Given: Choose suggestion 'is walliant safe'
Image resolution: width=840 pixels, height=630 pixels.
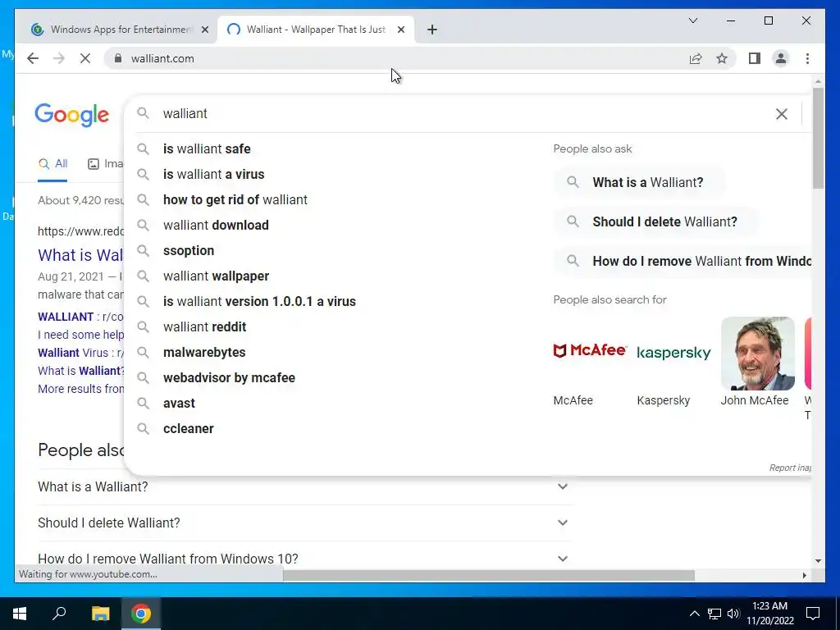Looking at the screenshot, I should point(207,148).
